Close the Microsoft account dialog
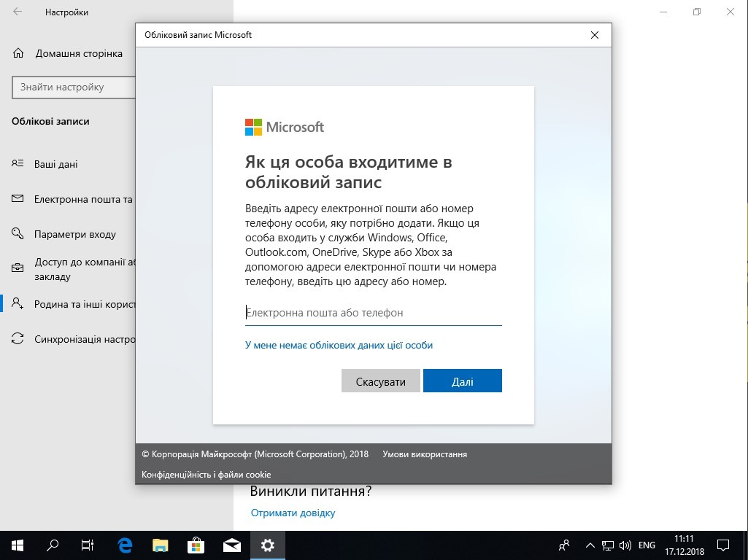Image resolution: width=748 pixels, height=560 pixels. (595, 35)
